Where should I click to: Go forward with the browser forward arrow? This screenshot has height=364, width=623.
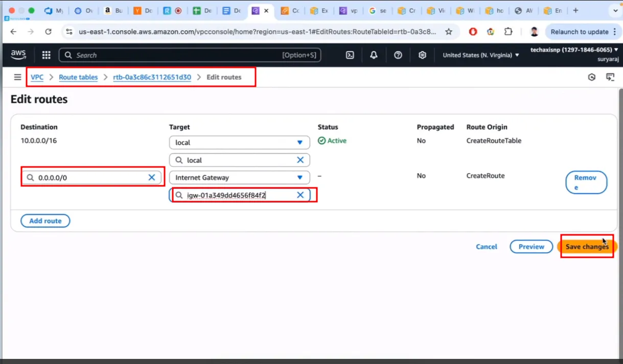[31, 32]
